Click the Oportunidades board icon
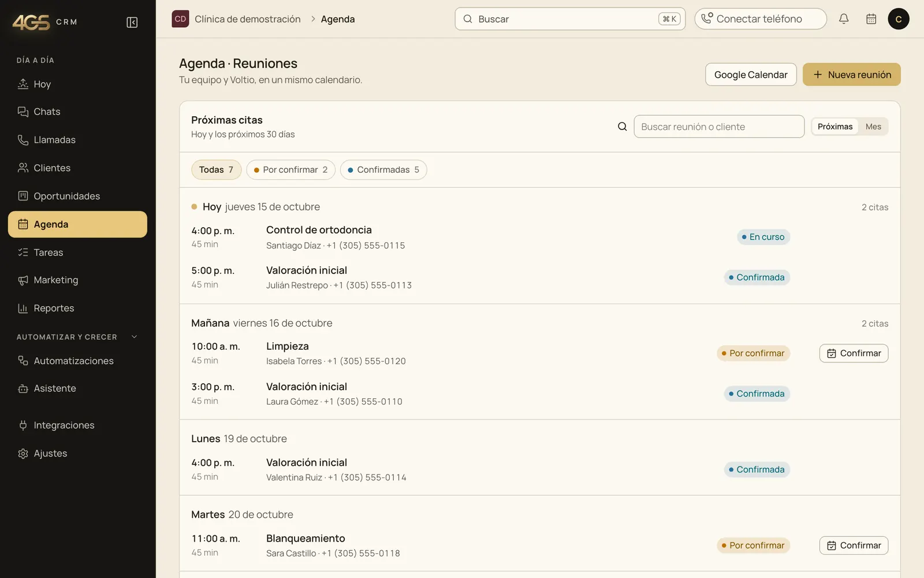924x578 pixels. pyautogui.click(x=23, y=196)
